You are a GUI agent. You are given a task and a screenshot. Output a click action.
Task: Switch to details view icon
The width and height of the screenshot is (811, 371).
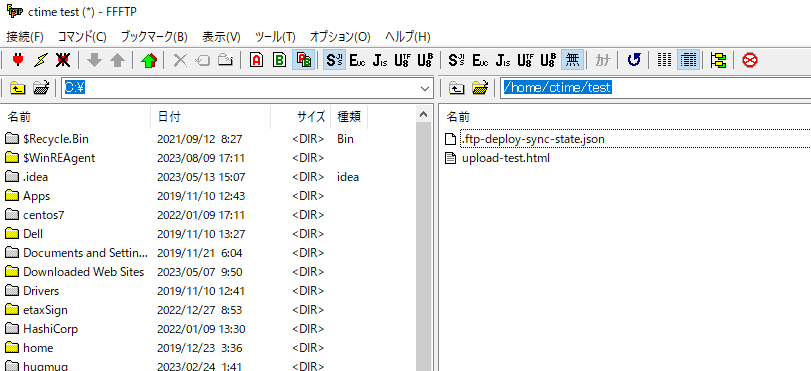coord(688,61)
